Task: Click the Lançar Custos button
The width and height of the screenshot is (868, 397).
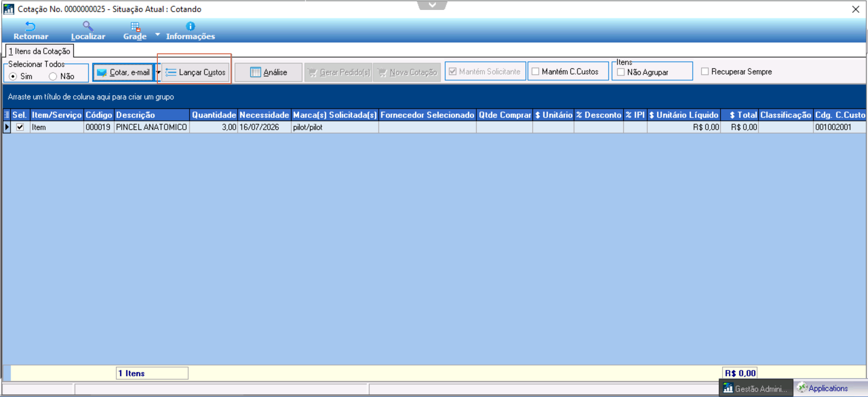Action: coord(195,72)
